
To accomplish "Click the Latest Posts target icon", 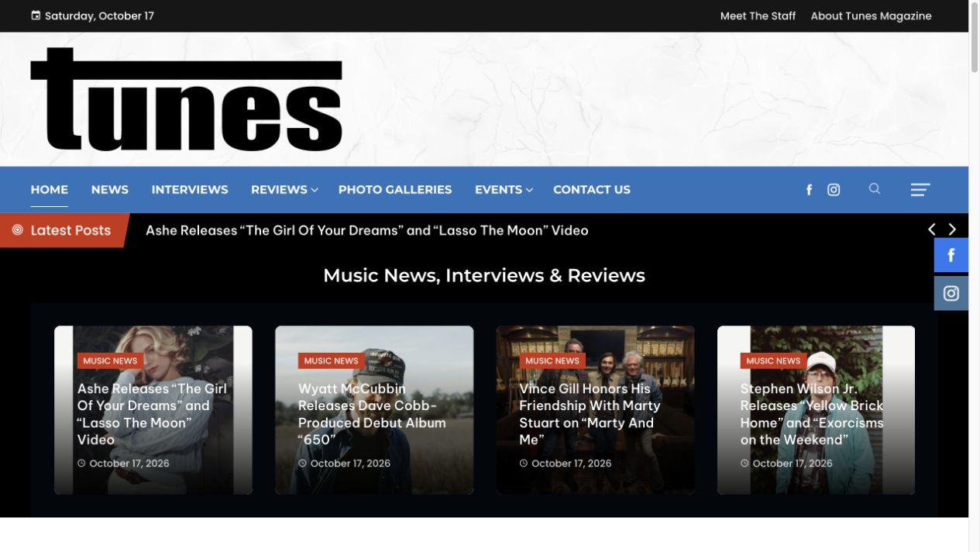I will [17, 230].
